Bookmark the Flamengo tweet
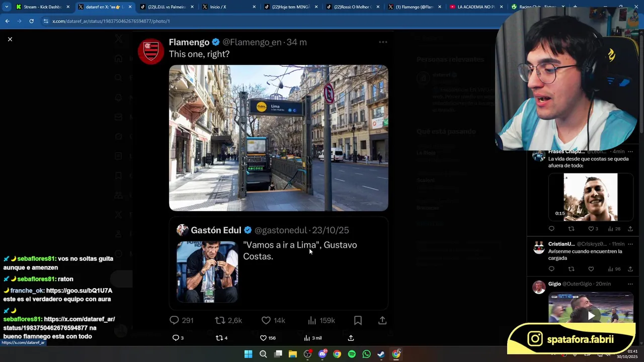This screenshot has width=644, height=362. coord(358,320)
